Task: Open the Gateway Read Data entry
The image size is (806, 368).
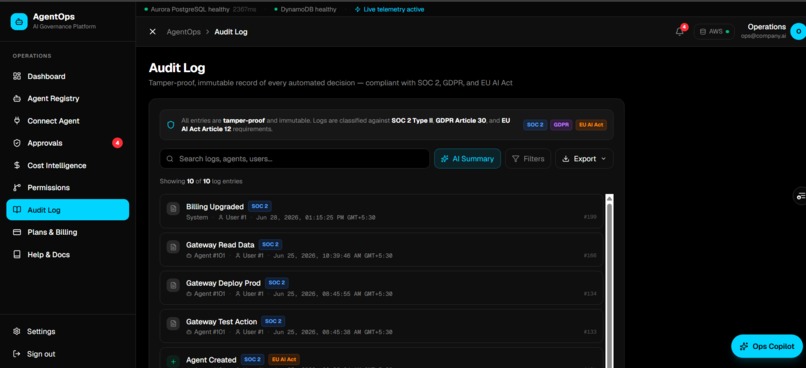Action: 381,249
